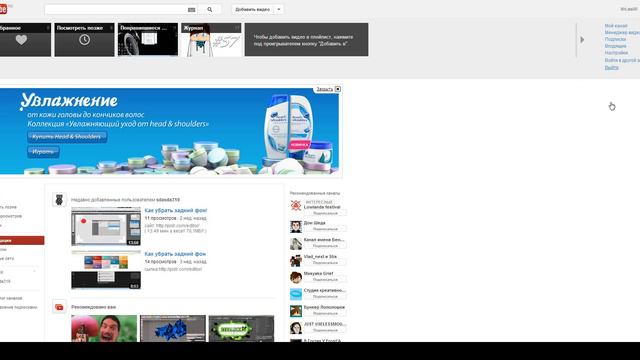Subscribe to the Vlad_next channel
640x360 pixels.
coord(325,263)
